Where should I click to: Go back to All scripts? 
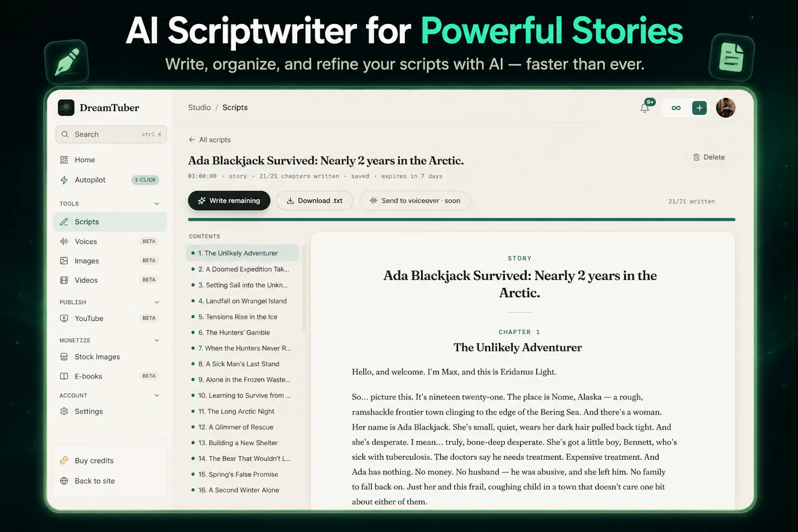(x=209, y=140)
